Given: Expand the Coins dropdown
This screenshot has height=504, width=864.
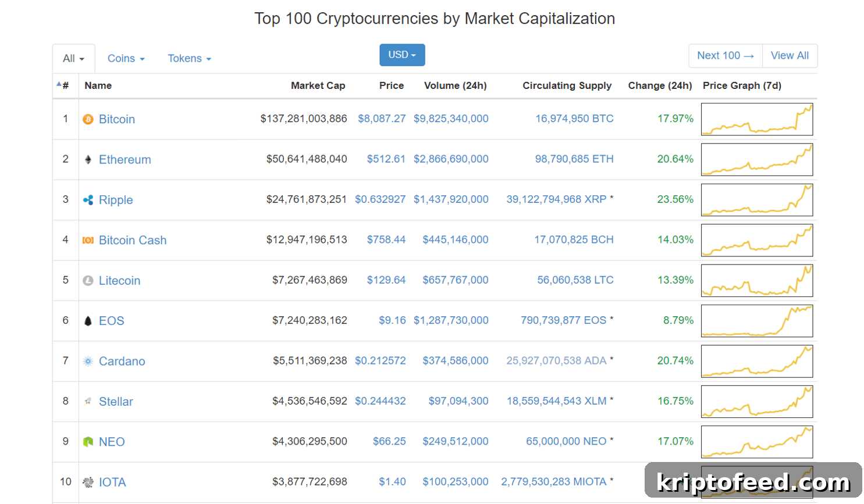Looking at the screenshot, I should click(x=126, y=59).
